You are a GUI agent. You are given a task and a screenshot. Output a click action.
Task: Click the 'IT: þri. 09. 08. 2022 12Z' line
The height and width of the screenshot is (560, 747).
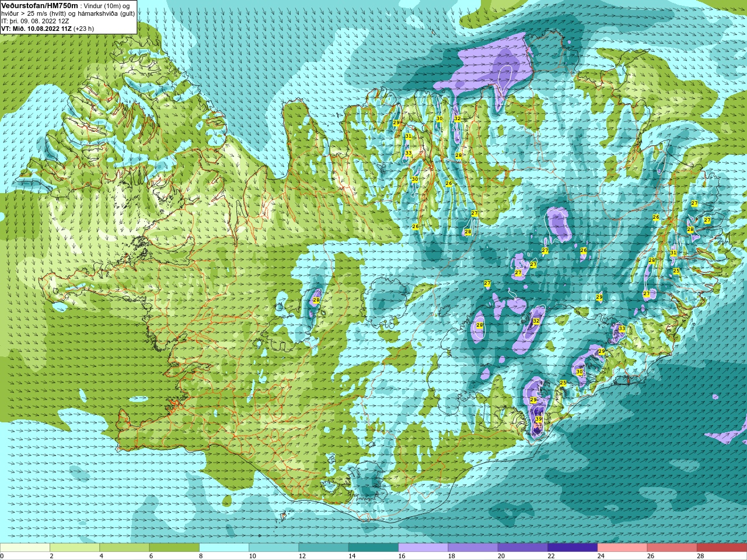[x=35, y=21]
